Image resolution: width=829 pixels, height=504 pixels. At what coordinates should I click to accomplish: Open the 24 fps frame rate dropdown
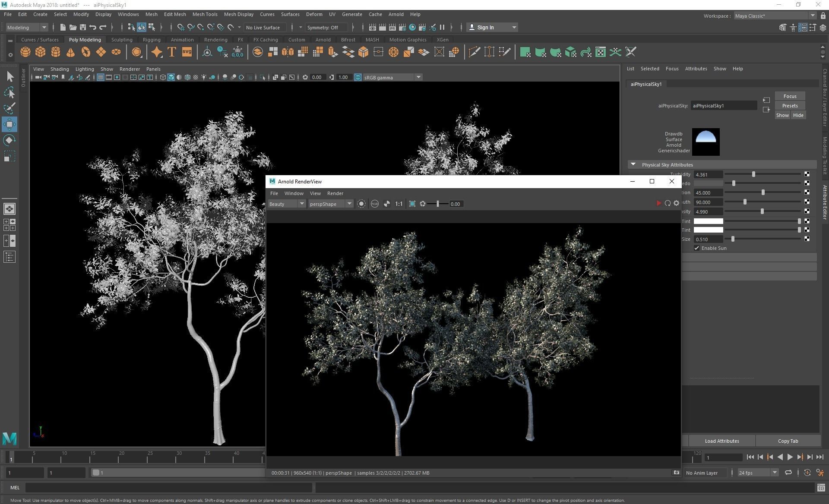[758, 472]
